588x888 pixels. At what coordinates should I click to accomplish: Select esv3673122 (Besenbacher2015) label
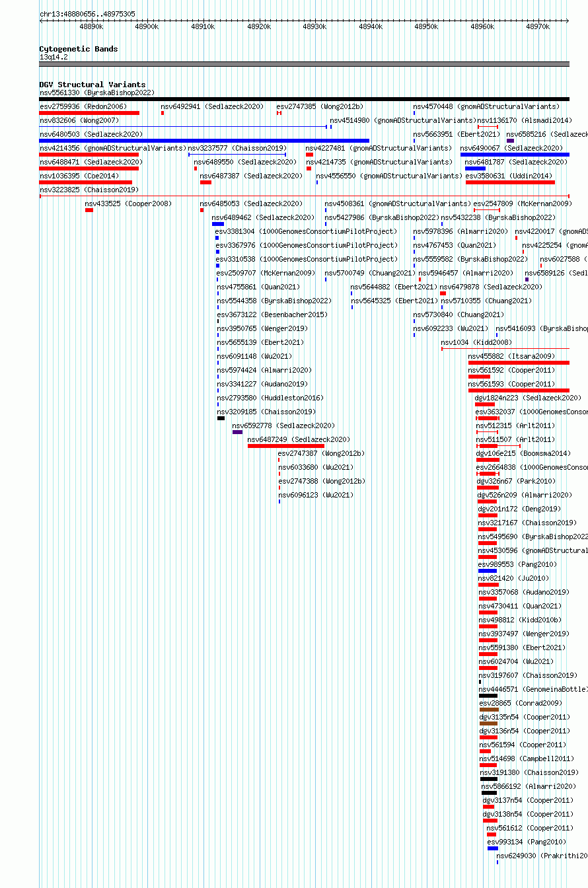[272, 314]
